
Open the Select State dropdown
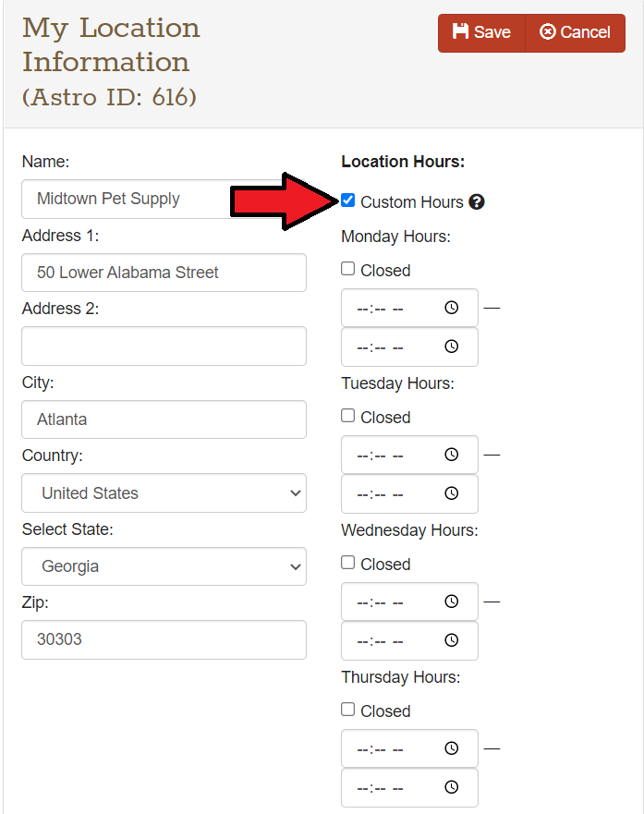point(164,566)
